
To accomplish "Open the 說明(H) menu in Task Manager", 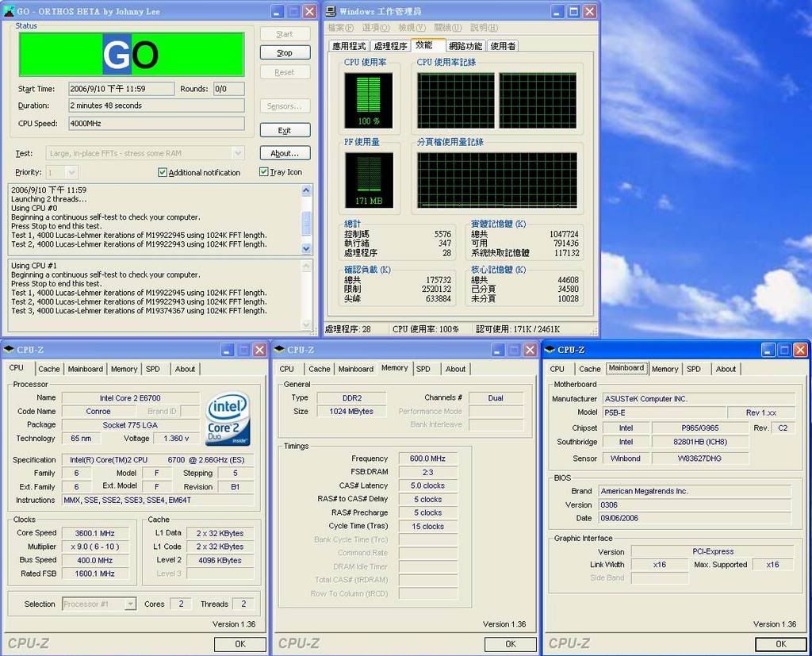I will [x=485, y=28].
